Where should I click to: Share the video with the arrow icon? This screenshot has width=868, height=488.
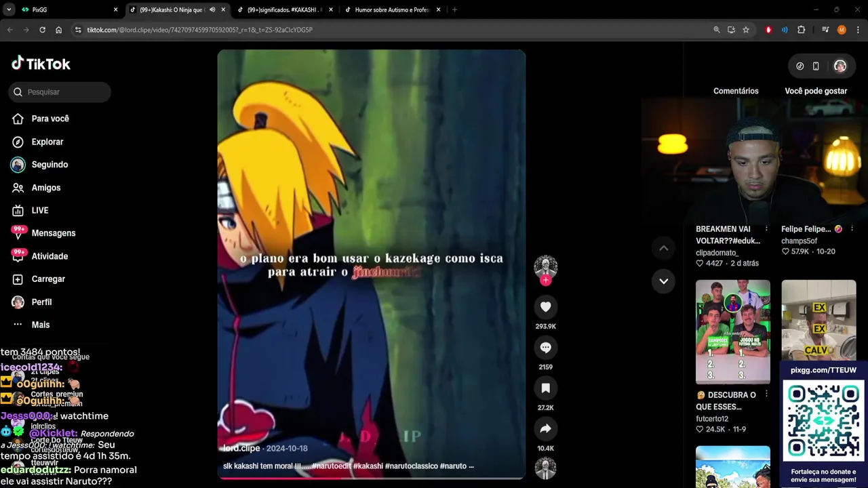point(545,429)
